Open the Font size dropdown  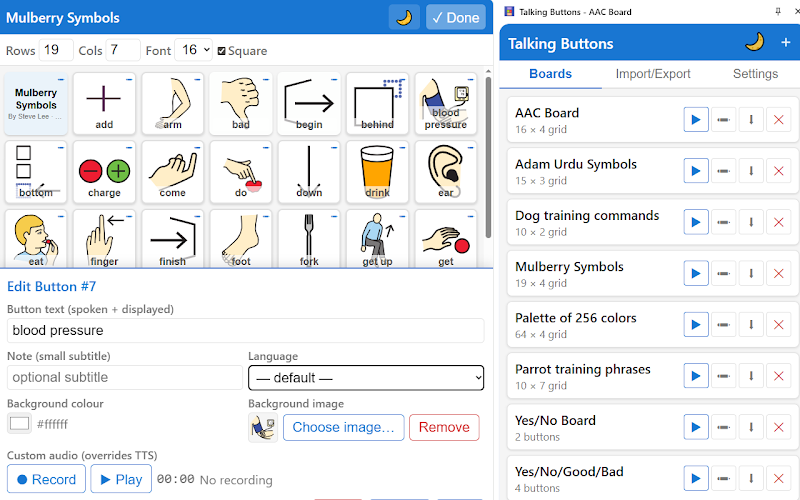(193, 50)
